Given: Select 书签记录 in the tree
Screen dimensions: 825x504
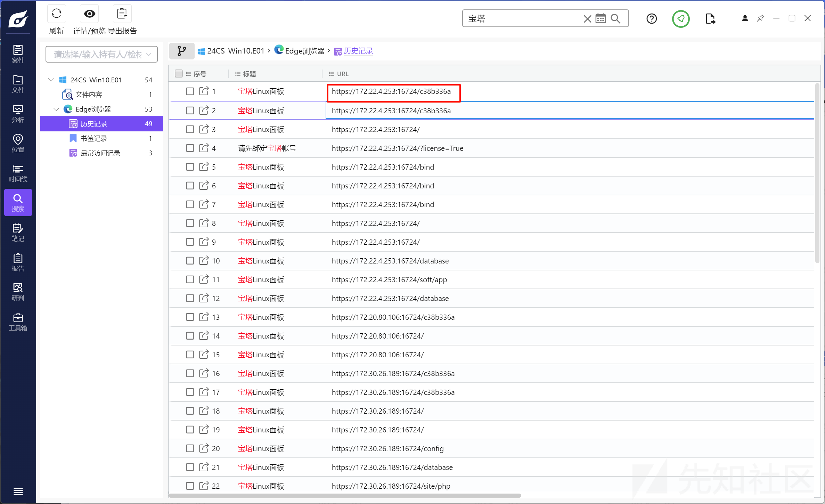Looking at the screenshot, I should pos(94,138).
